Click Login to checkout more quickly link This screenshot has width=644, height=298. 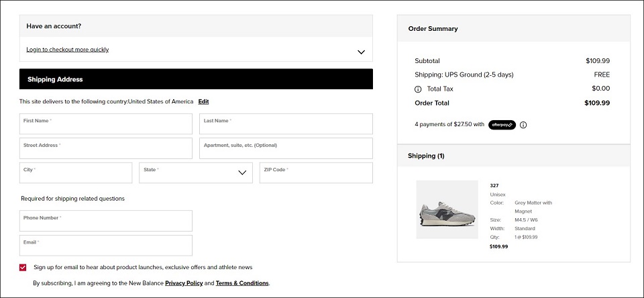click(x=67, y=50)
